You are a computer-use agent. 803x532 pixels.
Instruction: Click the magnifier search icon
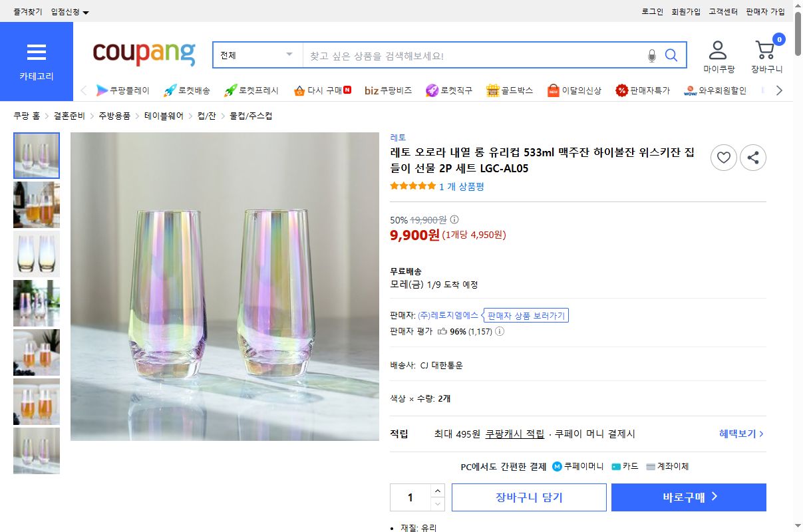(671, 55)
